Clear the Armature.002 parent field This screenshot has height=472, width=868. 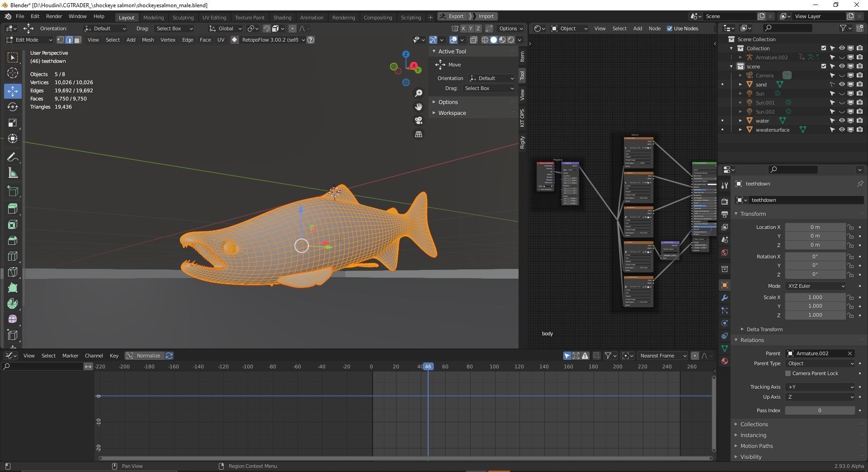(x=850, y=353)
